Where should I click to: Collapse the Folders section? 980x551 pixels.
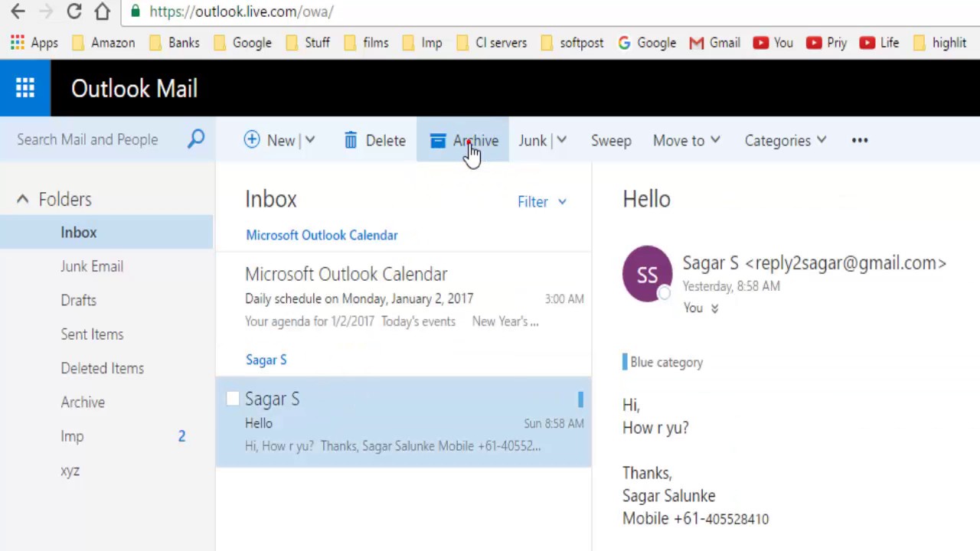[22, 199]
